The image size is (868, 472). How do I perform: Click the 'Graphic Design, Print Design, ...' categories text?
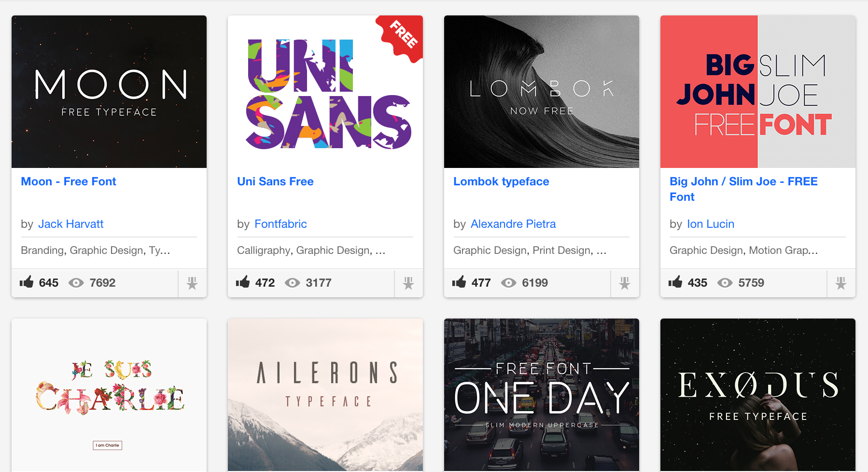pyautogui.click(x=530, y=250)
